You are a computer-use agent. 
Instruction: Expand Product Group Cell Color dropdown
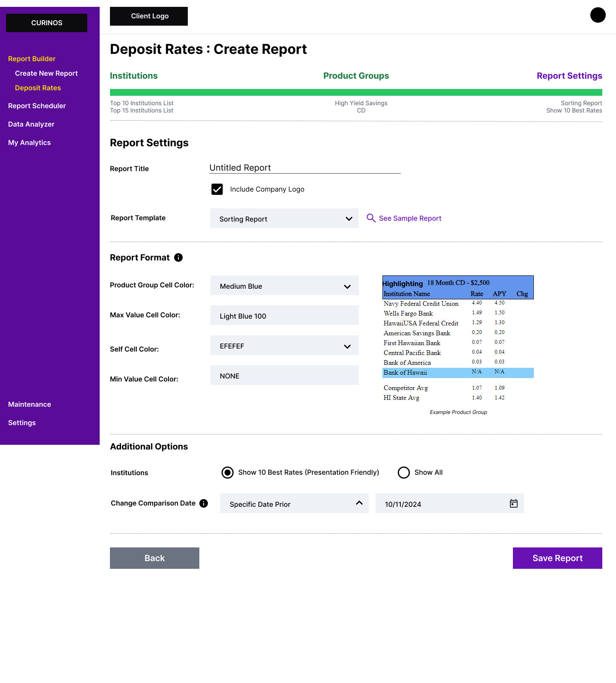pos(284,285)
